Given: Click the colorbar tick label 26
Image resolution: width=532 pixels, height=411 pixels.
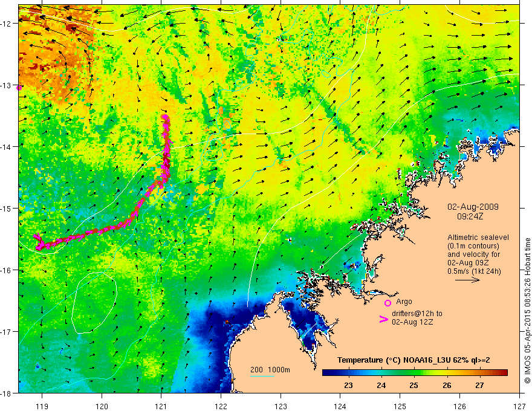Looking at the screenshot, I should click(447, 386).
